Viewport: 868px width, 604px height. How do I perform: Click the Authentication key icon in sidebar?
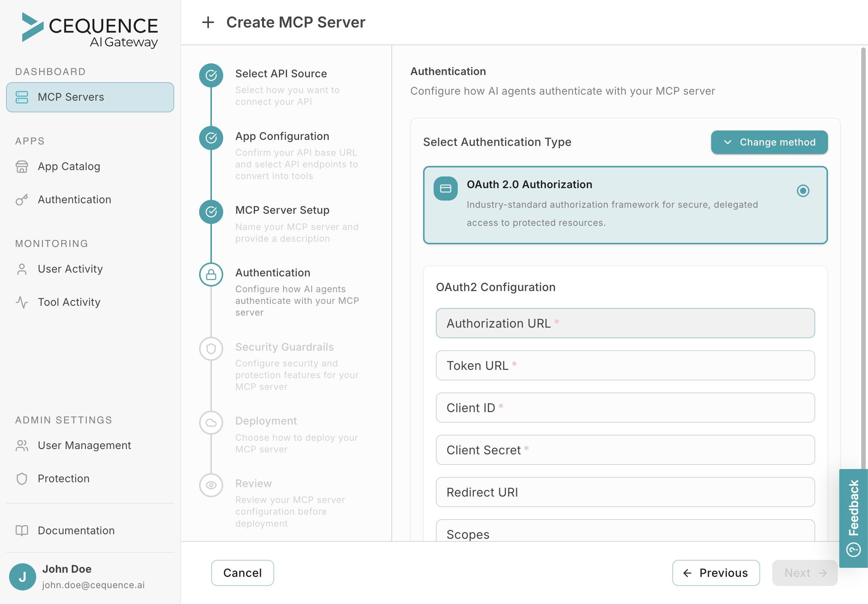(22, 199)
